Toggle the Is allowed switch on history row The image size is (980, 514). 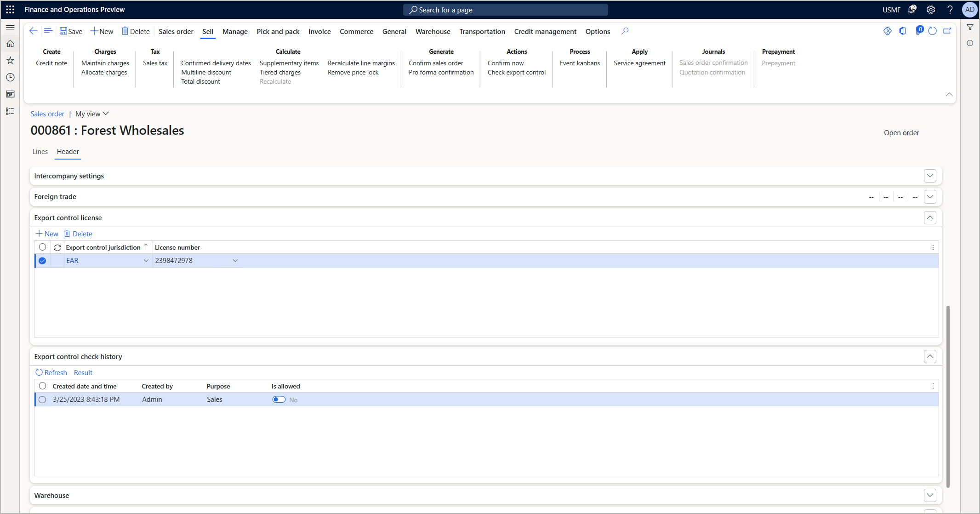tap(279, 400)
